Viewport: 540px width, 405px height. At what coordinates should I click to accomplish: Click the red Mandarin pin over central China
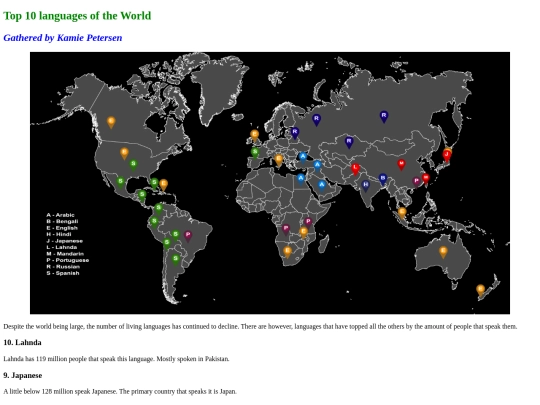[401, 165]
